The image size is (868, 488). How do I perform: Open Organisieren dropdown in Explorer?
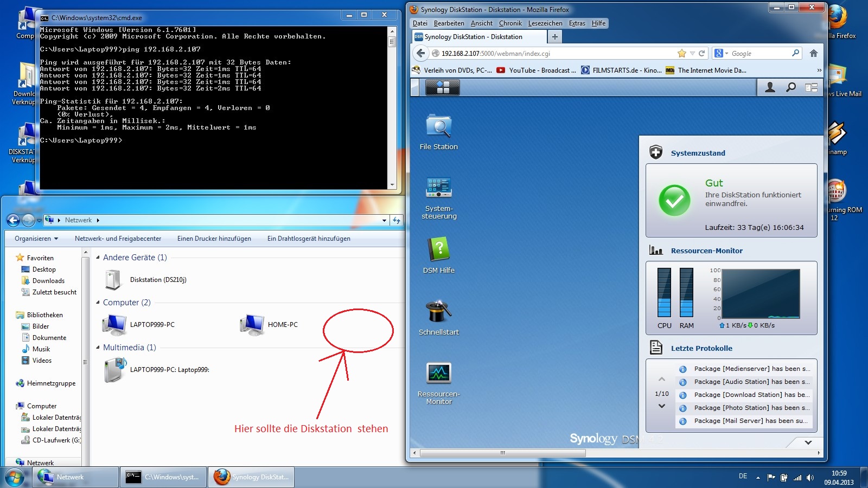(x=36, y=239)
